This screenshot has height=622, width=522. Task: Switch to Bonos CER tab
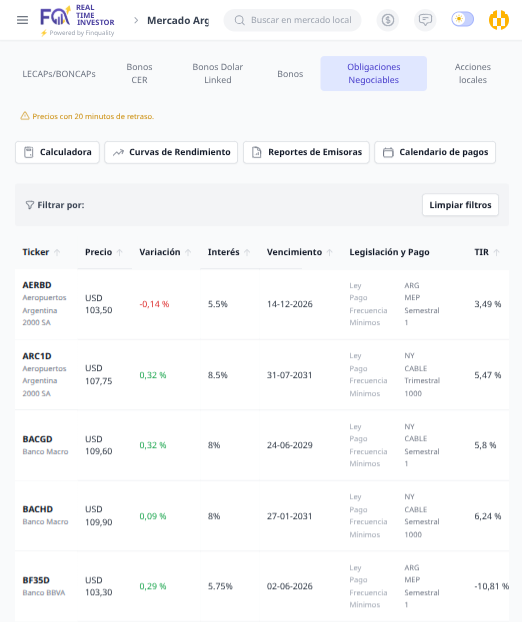[x=139, y=73]
